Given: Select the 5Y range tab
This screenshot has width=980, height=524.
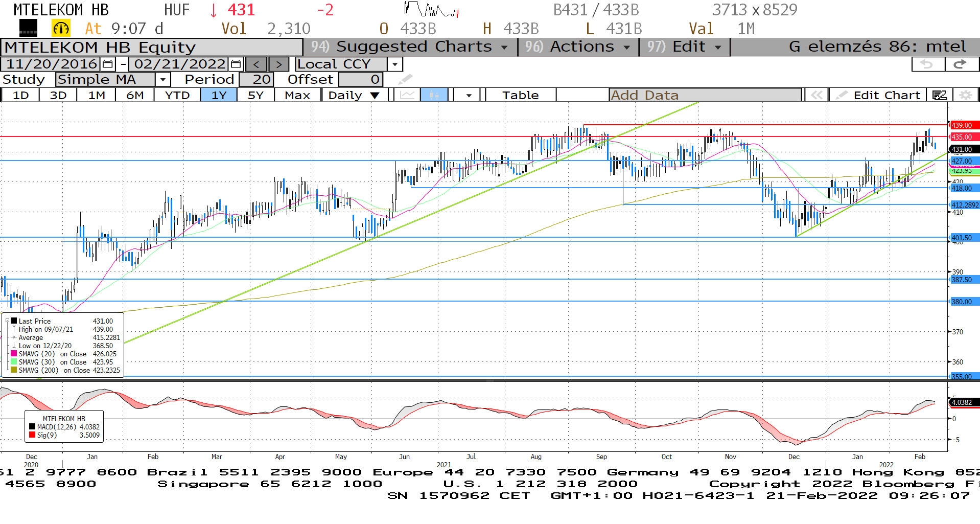Looking at the screenshot, I should [255, 95].
